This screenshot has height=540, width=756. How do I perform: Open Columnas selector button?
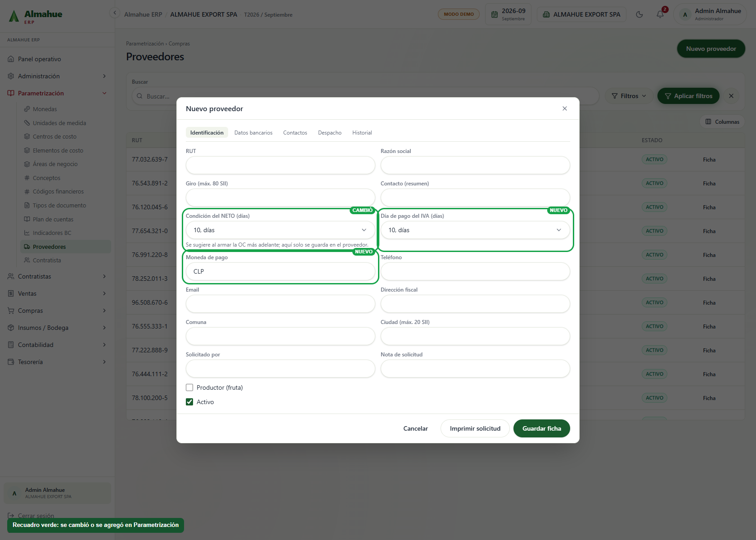[722, 121]
